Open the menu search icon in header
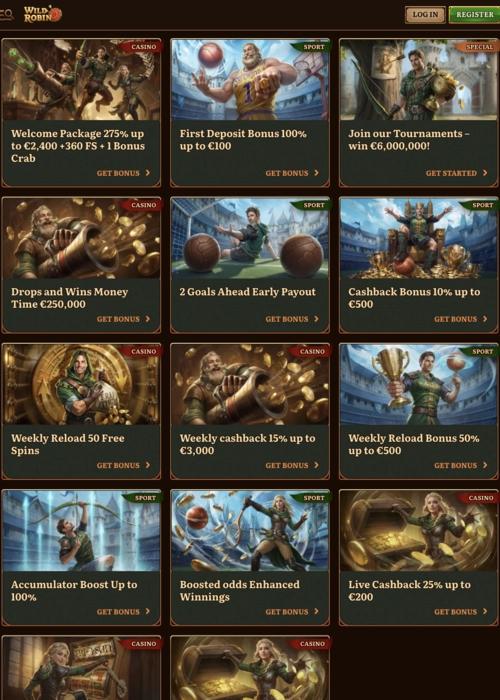500x700 pixels. (7, 15)
